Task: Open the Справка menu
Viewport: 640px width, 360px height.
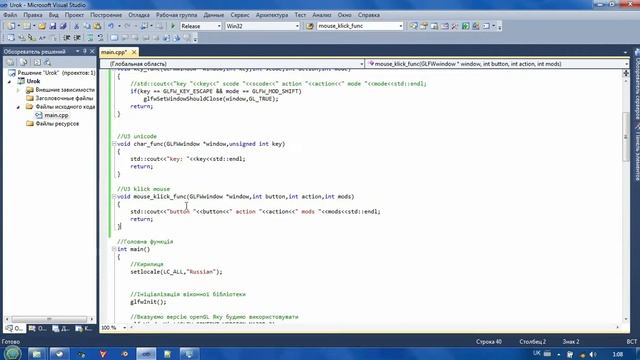Action: click(x=369, y=15)
